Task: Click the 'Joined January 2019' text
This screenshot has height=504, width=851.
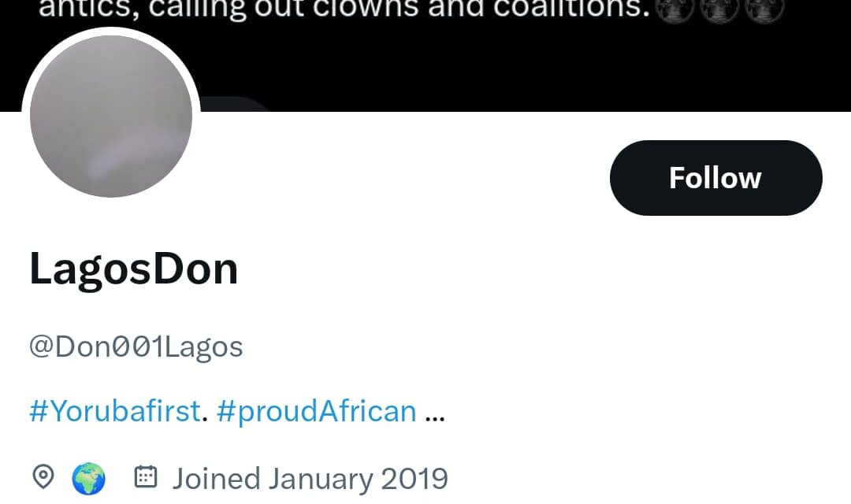Action: [x=312, y=476]
